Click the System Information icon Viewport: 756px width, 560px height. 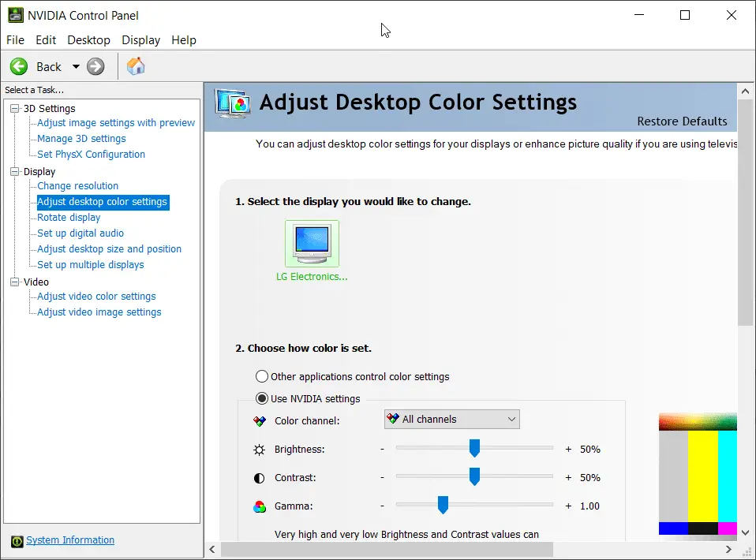click(x=17, y=541)
